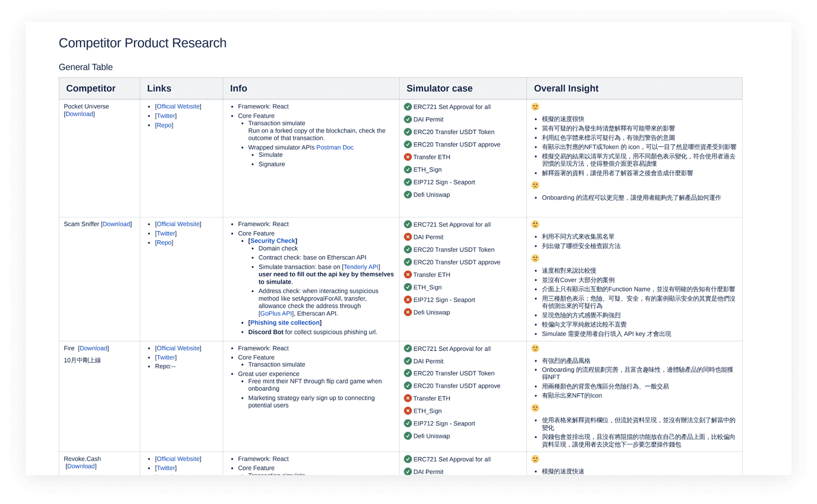
Task: Click Scam Sniffer smiley face emoji
Action: pos(535,225)
